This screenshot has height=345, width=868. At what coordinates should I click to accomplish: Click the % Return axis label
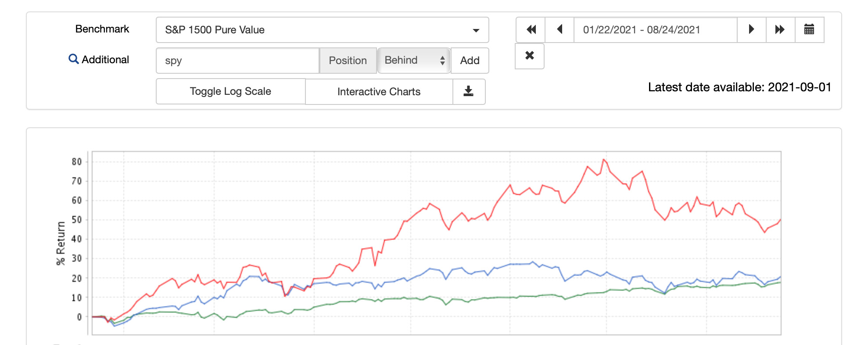click(x=61, y=243)
